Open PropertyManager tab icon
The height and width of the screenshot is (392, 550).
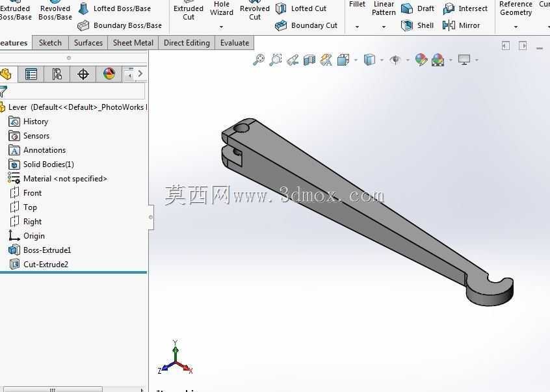(31, 74)
